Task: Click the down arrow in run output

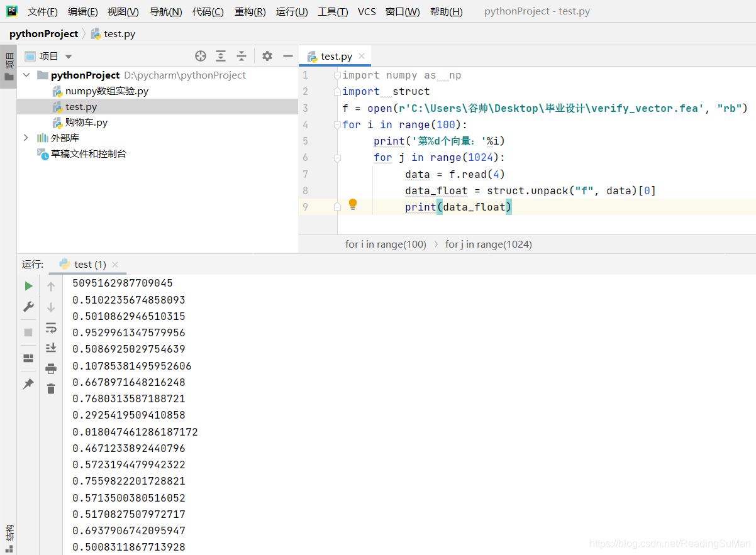Action: tap(51, 307)
